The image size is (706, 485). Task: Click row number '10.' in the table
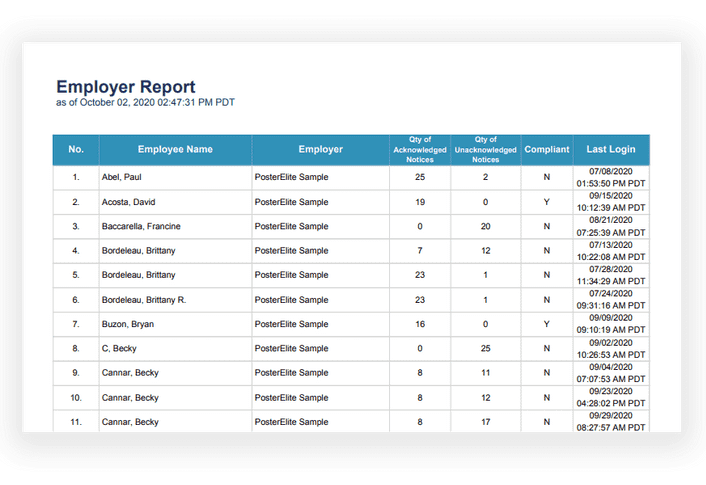point(76,398)
